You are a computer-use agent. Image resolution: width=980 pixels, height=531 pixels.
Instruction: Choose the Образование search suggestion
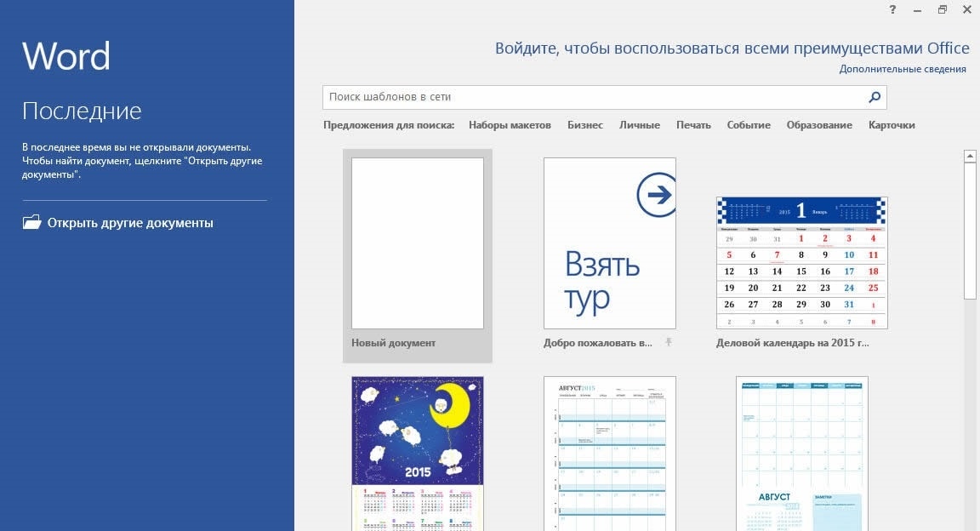tap(819, 125)
